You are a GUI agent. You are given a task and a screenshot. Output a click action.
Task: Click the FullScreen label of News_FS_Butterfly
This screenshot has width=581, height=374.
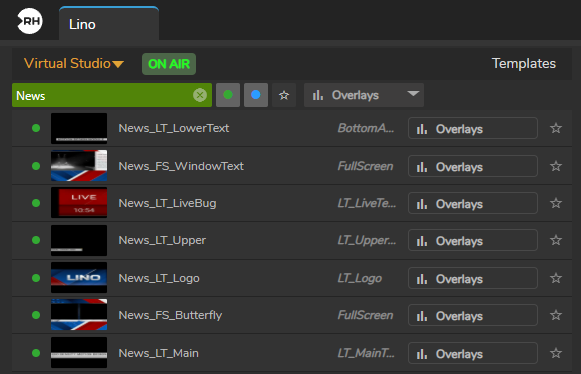tap(365, 315)
